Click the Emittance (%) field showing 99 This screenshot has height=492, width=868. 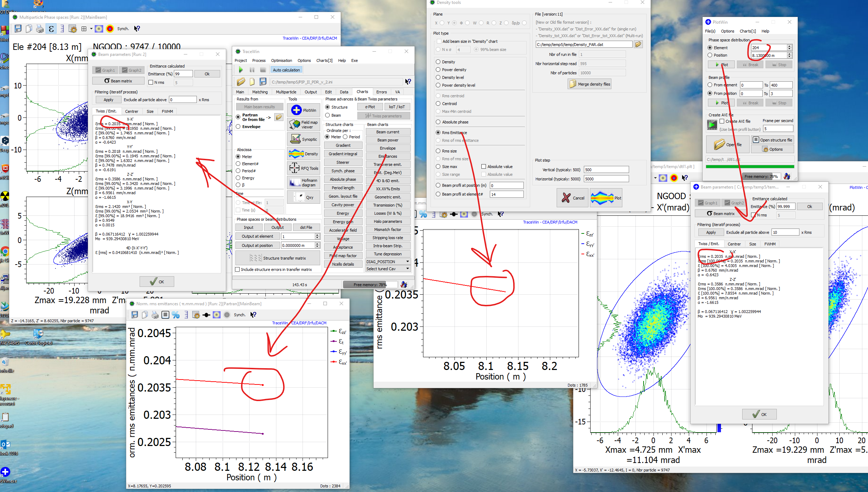183,74
